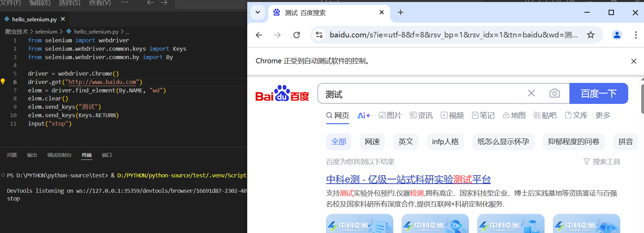Open Chrome three-dot menu
Screen dimensions: 644x233
636,35
